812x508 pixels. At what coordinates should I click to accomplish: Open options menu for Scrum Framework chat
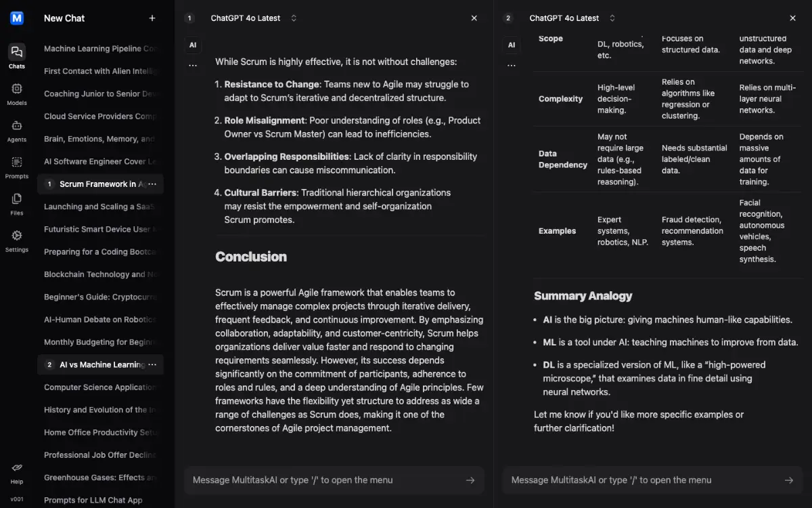click(x=152, y=184)
